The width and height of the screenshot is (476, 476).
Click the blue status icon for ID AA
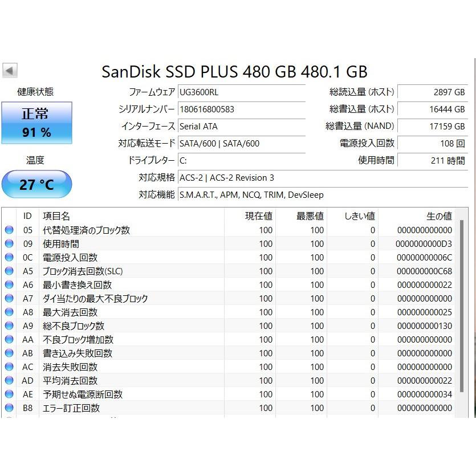tap(9, 339)
